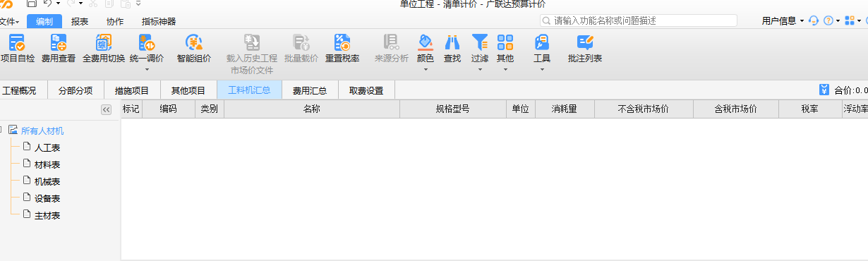Click 全费用切换 toolbar button

pos(104,49)
